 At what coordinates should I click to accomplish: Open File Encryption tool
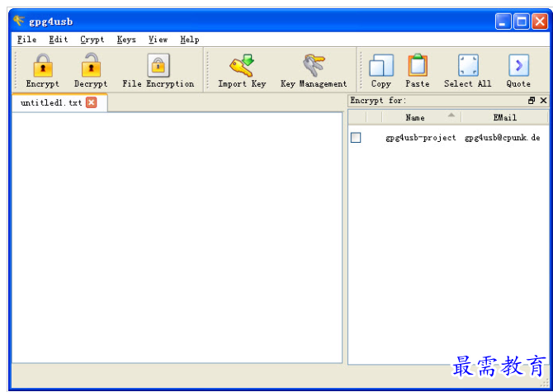tap(158, 70)
